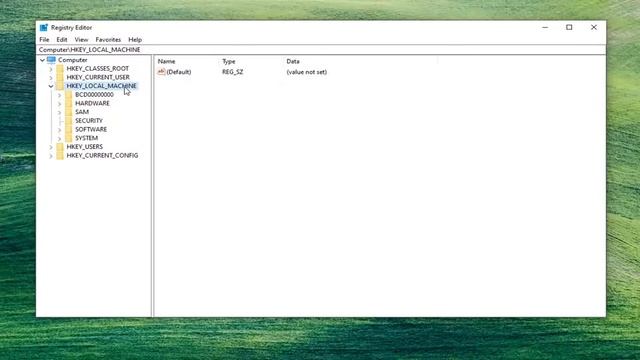640x360 pixels.
Task: Open the Help menu
Action: tap(135, 40)
